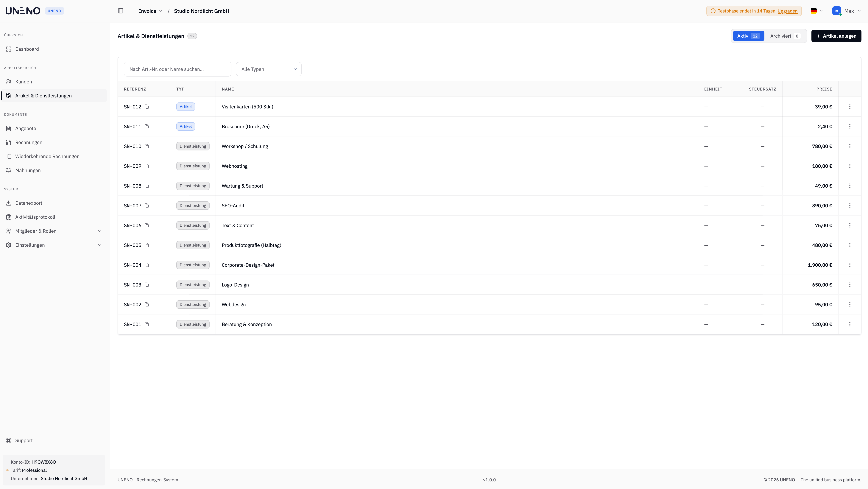This screenshot has height=489, width=868.
Task: Switch to the Aktiv tab
Action: (x=748, y=36)
